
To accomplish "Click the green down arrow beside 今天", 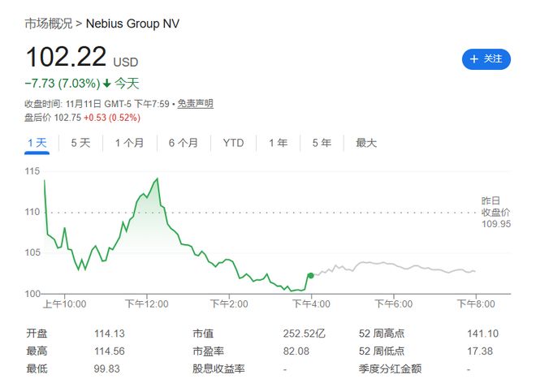I will coord(106,84).
